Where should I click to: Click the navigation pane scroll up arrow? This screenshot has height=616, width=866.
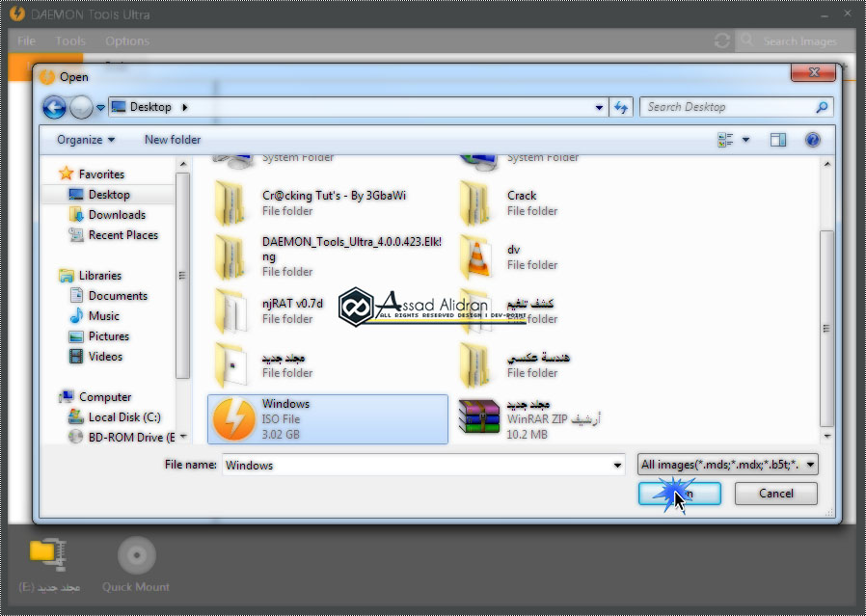[183, 164]
